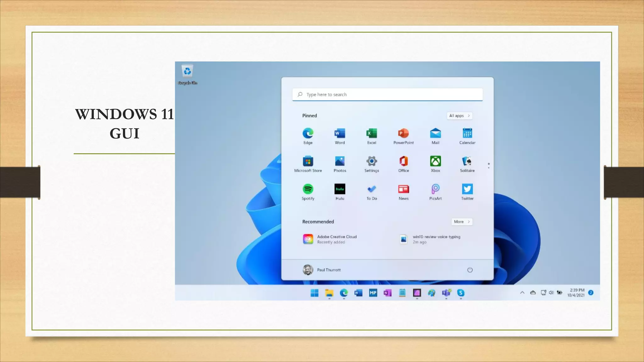Open the Mail app tile

click(x=436, y=136)
